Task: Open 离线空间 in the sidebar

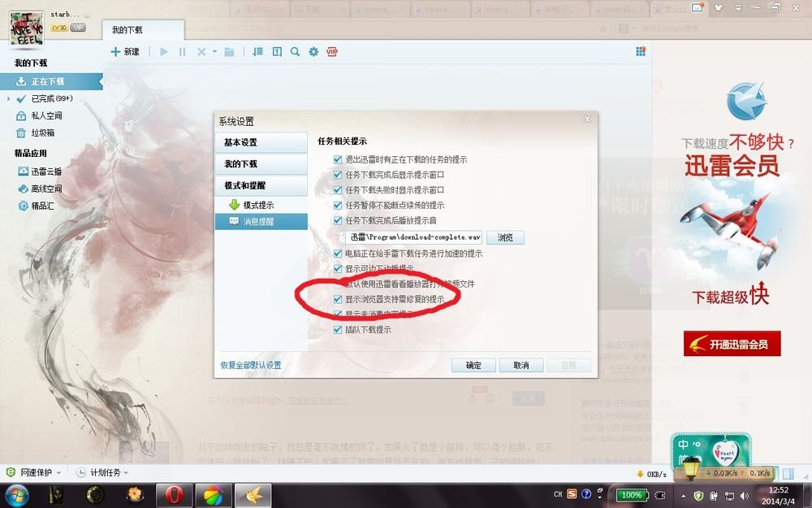Action: (46, 189)
